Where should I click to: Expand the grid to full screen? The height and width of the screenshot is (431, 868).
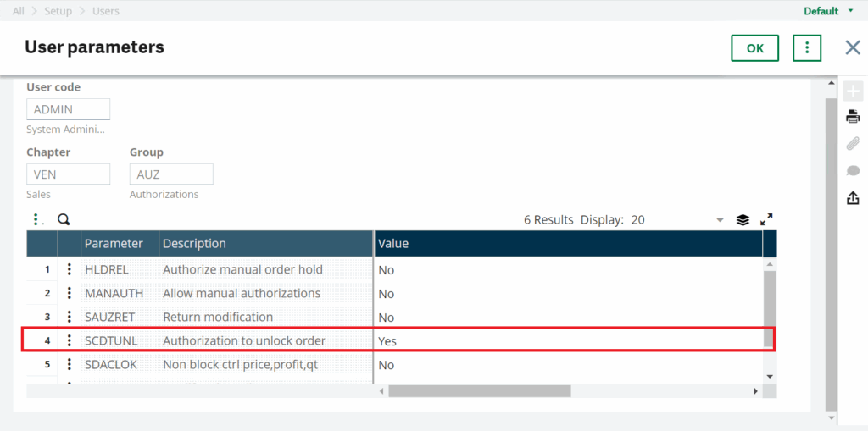766,219
